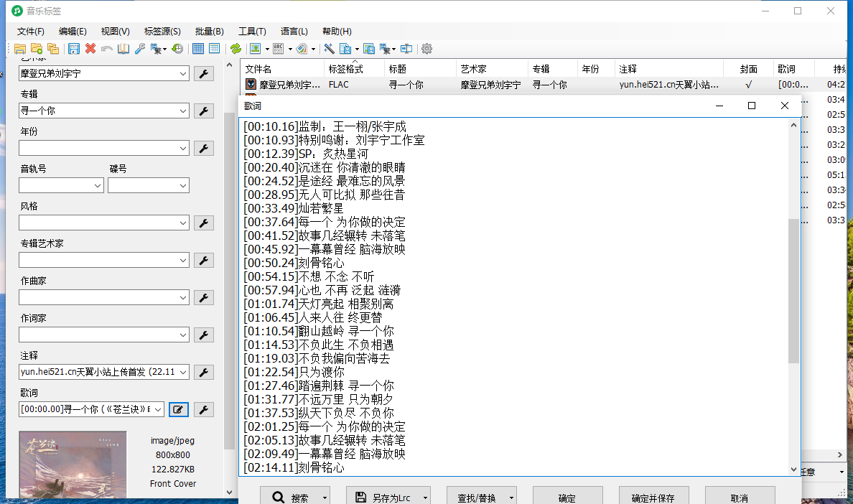
Task: Click the 确定并保存 button
Action: (653, 496)
